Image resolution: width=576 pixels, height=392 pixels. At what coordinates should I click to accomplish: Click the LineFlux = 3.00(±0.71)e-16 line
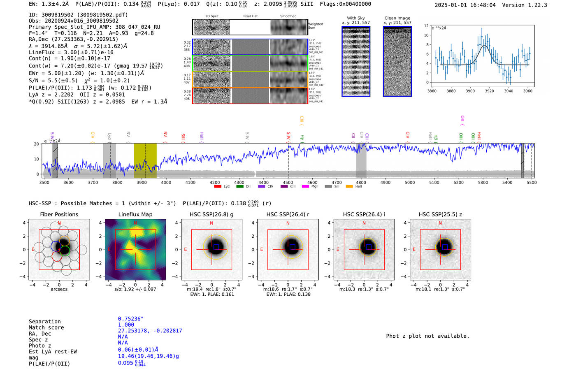pos(71,53)
